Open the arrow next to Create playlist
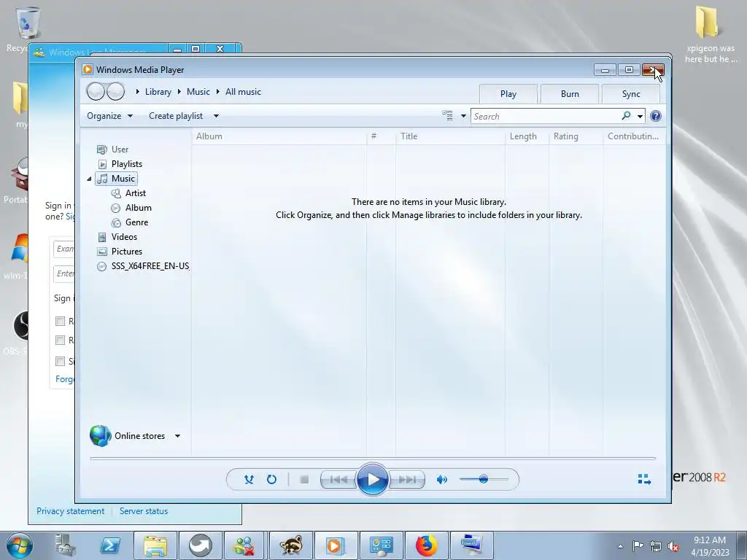Image resolution: width=747 pixels, height=560 pixels. [x=216, y=116]
